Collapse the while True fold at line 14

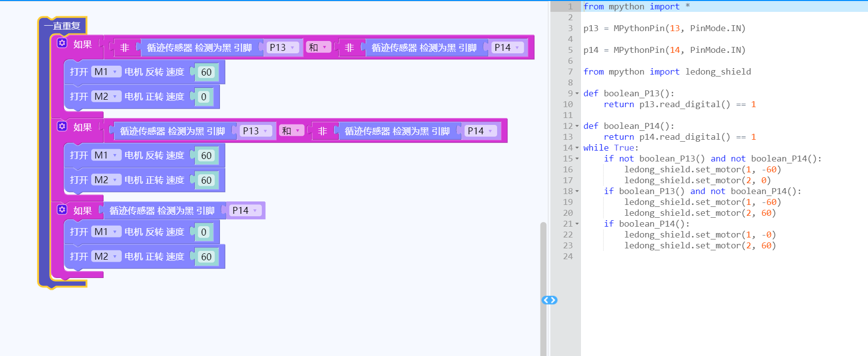pos(577,148)
